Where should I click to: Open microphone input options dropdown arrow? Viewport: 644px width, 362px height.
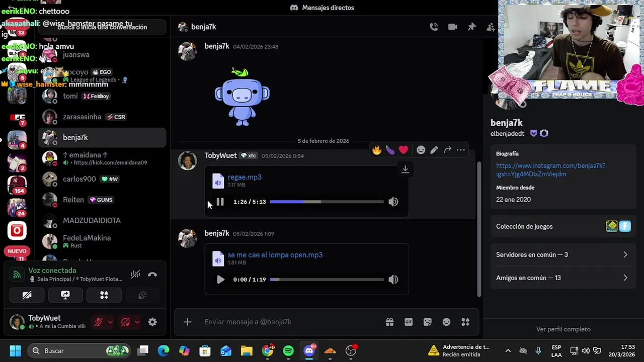click(x=110, y=322)
